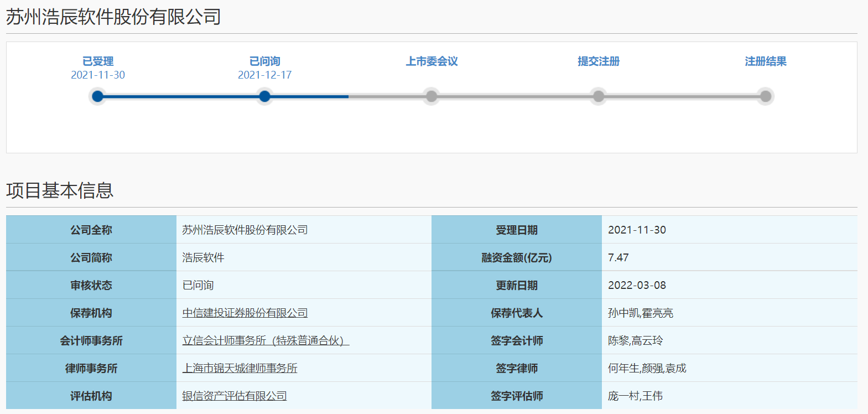
Task: Open the 银信资产评估有限公司 link
Action: (x=235, y=396)
